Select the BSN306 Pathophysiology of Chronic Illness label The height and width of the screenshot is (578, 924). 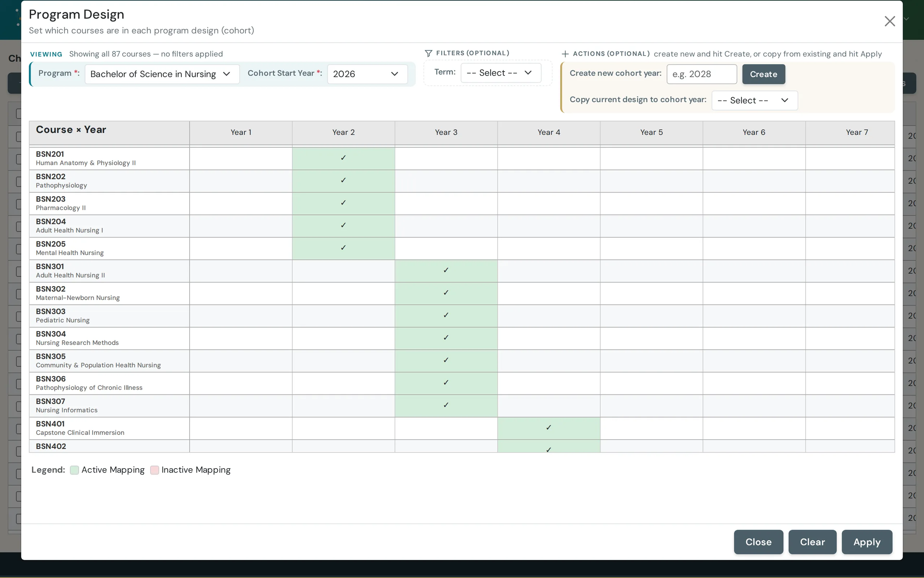pyautogui.click(x=109, y=383)
